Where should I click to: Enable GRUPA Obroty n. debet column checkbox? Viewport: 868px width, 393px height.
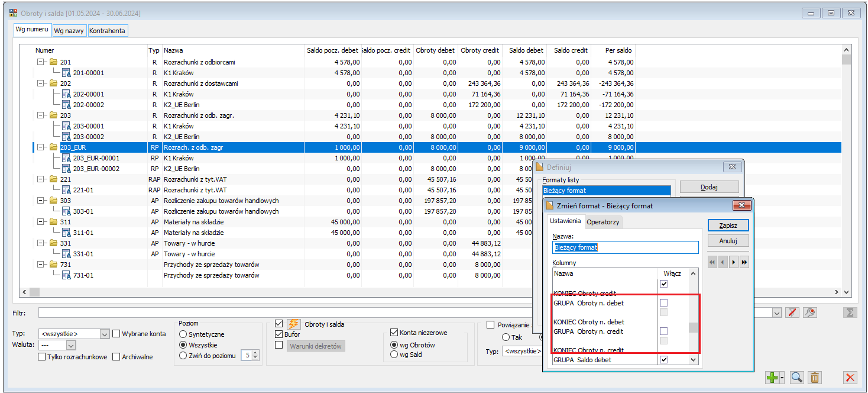(x=664, y=303)
